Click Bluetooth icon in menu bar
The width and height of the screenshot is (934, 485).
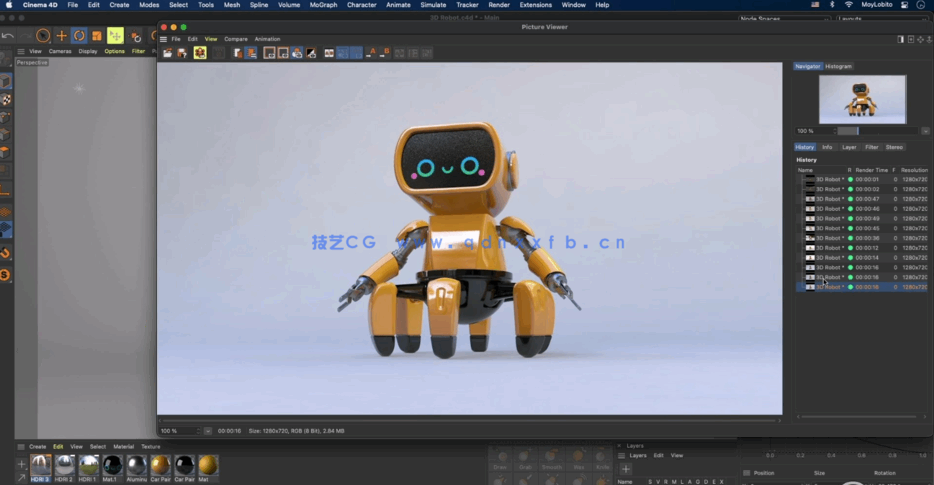click(x=832, y=5)
